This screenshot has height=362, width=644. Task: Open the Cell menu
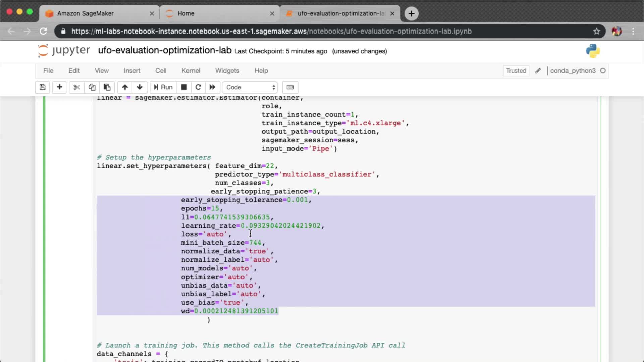coord(161,71)
